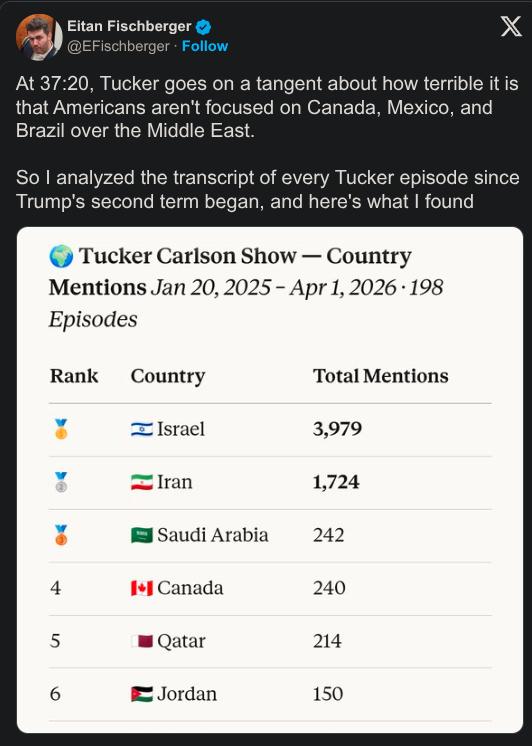Open the X logo link
Image resolution: width=532 pixels, height=746 pixels.
pos(511,26)
